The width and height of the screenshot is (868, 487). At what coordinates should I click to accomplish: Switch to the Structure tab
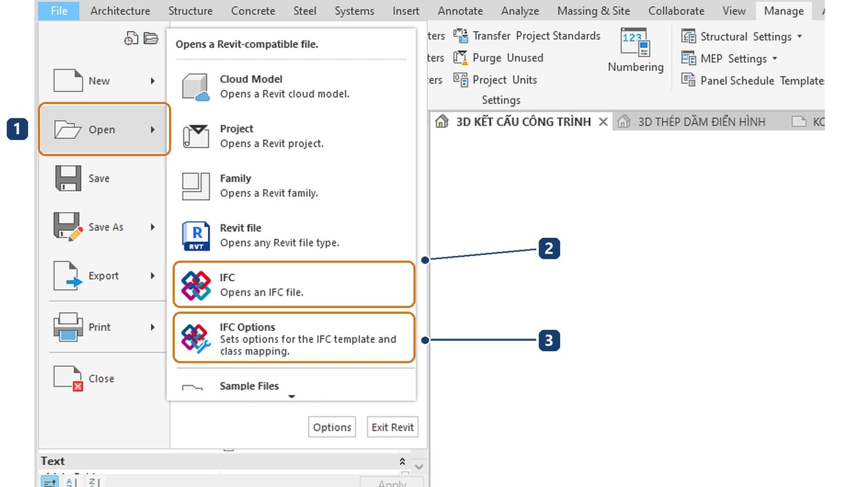pyautogui.click(x=190, y=11)
